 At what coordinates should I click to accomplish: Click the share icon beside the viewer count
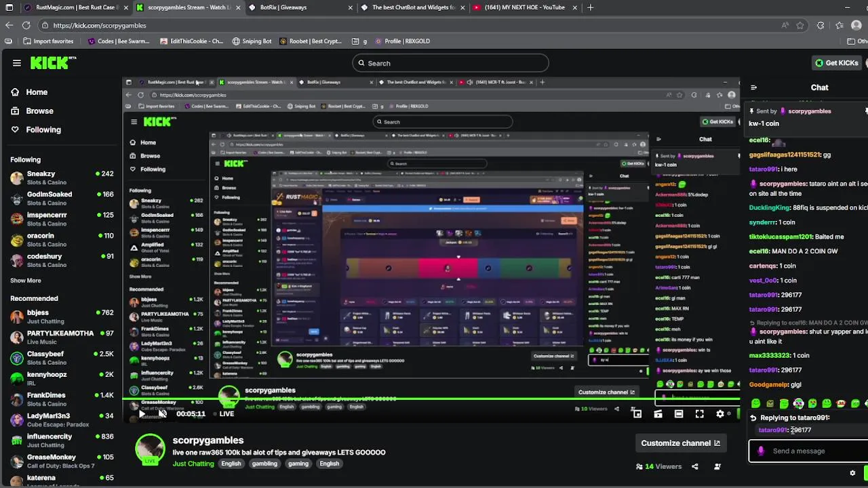click(x=694, y=466)
